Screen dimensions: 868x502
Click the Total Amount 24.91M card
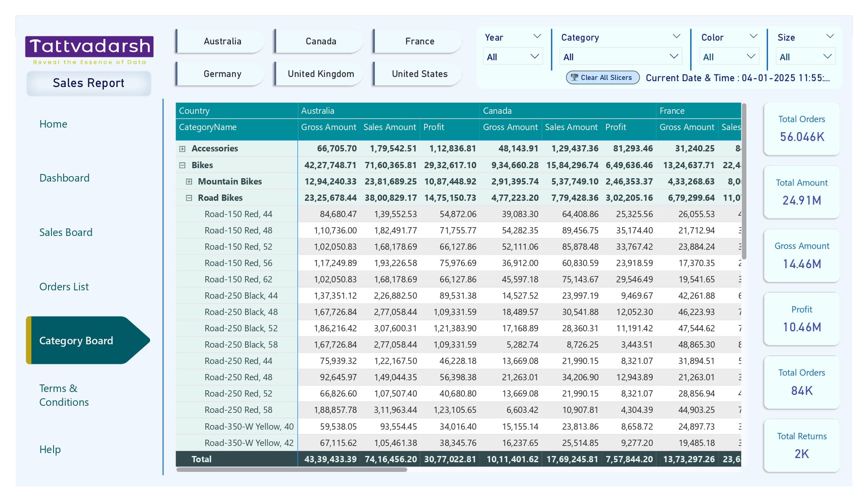tap(801, 192)
